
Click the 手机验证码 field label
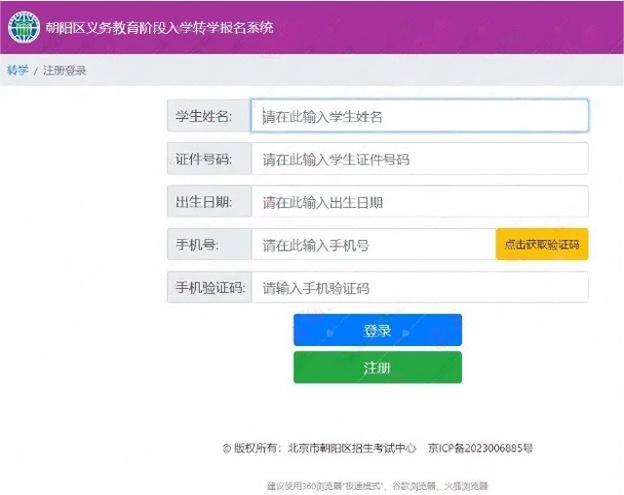tap(208, 288)
